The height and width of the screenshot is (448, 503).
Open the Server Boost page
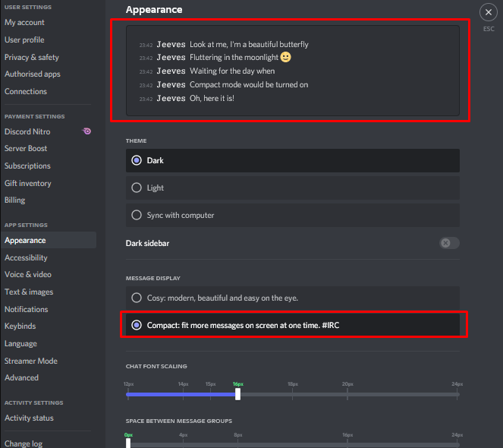[x=26, y=148]
